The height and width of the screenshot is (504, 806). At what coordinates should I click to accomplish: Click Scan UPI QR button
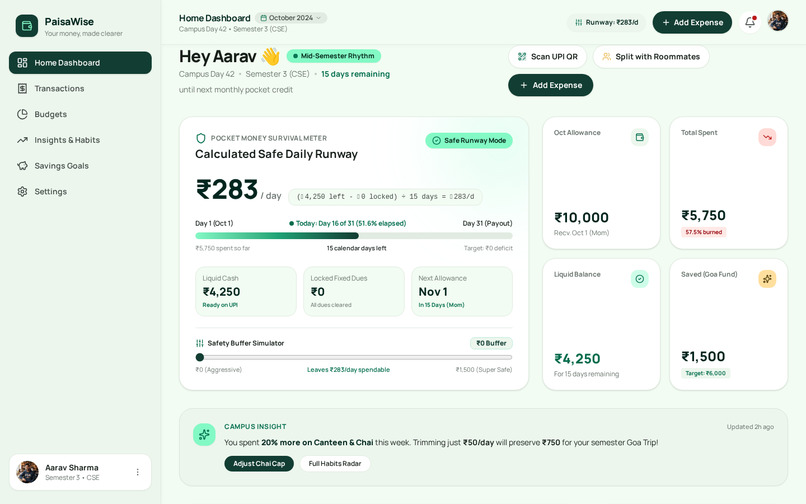tap(548, 57)
